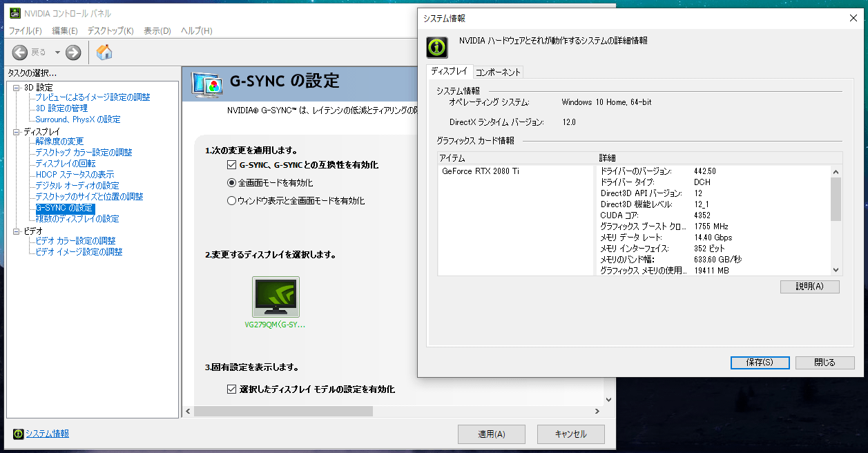Viewport: 868px width, 453px height.
Task: Select 複数のディスプレイの設定 tree item
Action: pos(77,219)
